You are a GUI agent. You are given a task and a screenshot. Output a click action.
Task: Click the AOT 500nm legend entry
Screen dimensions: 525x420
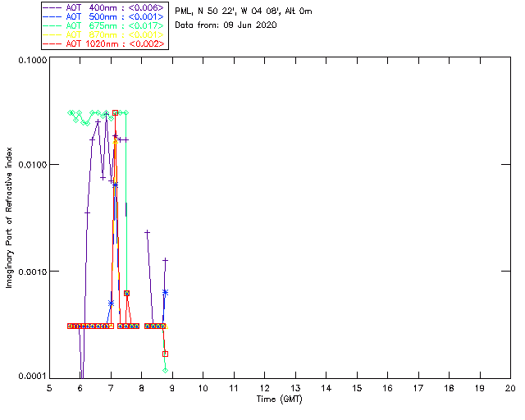pos(105,16)
